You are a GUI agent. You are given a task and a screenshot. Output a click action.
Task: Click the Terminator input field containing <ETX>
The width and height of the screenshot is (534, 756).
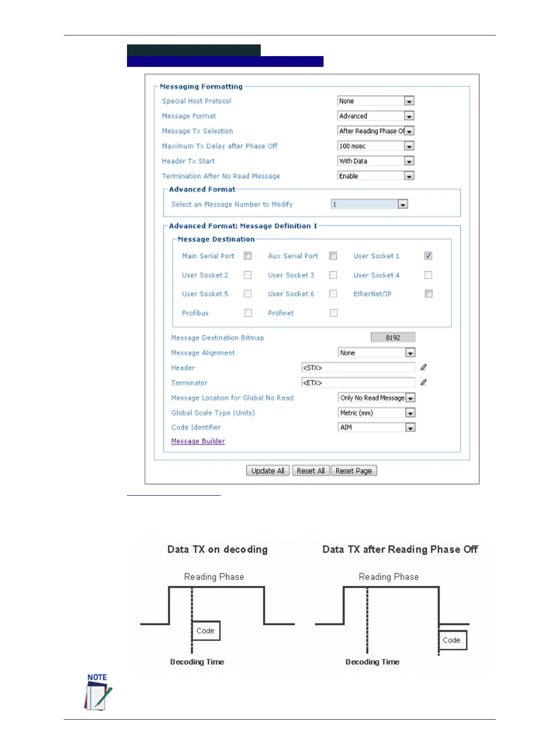(359, 382)
